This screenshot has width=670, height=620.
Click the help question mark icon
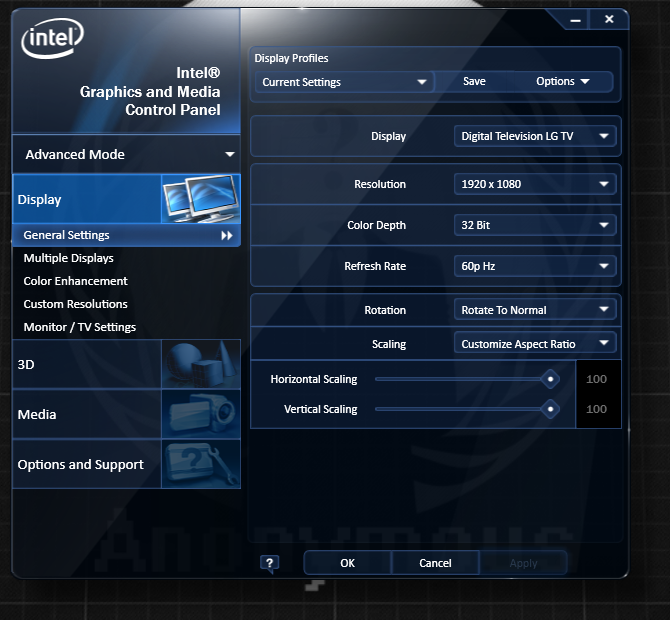[x=269, y=564]
